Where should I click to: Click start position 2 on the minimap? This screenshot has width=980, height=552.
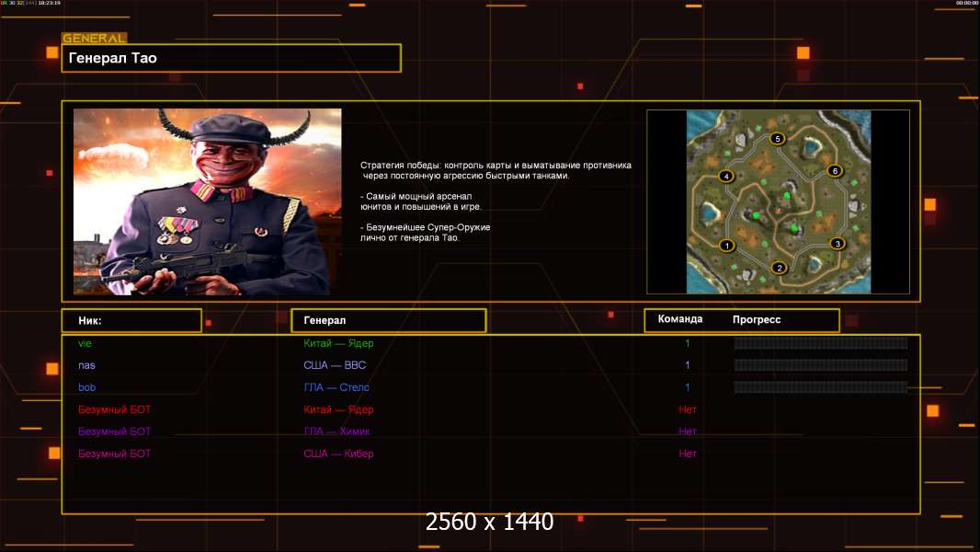pos(779,268)
